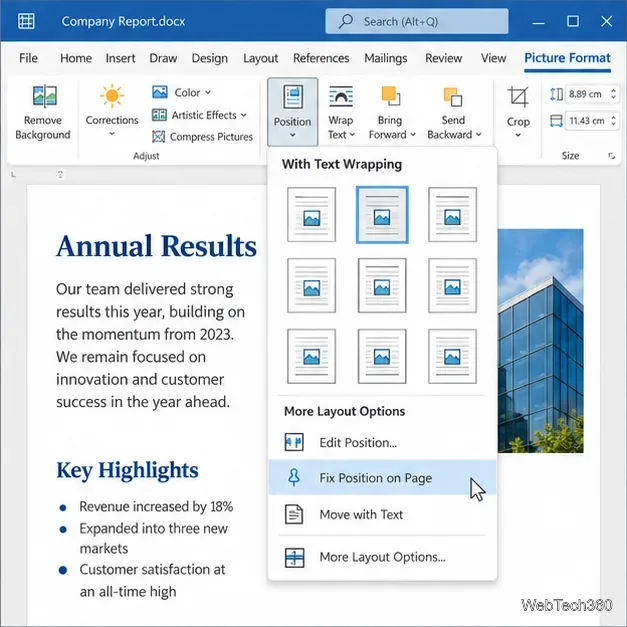Select bottom-center text wrapping position
627x627 pixels.
pyautogui.click(x=382, y=356)
